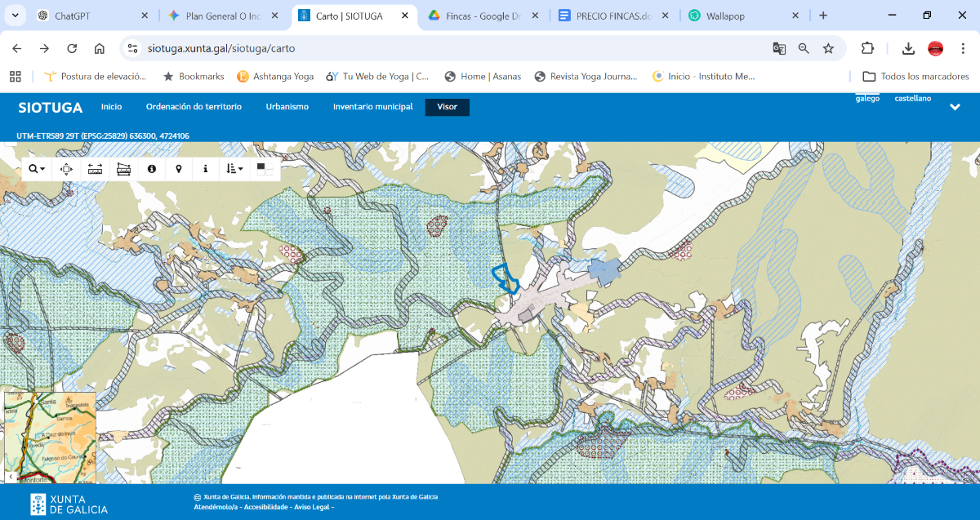Expand the search tool dropdown

coord(37,169)
